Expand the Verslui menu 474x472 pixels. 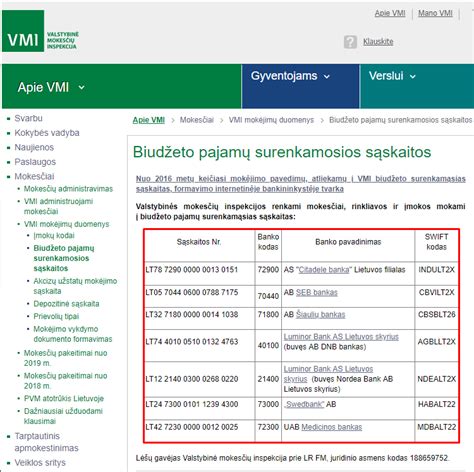click(392, 76)
